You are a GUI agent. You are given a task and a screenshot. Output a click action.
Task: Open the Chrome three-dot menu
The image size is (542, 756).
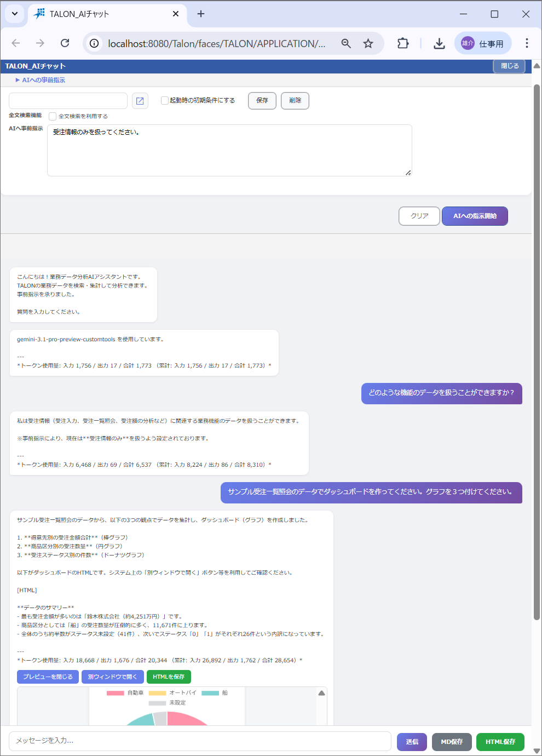(527, 43)
